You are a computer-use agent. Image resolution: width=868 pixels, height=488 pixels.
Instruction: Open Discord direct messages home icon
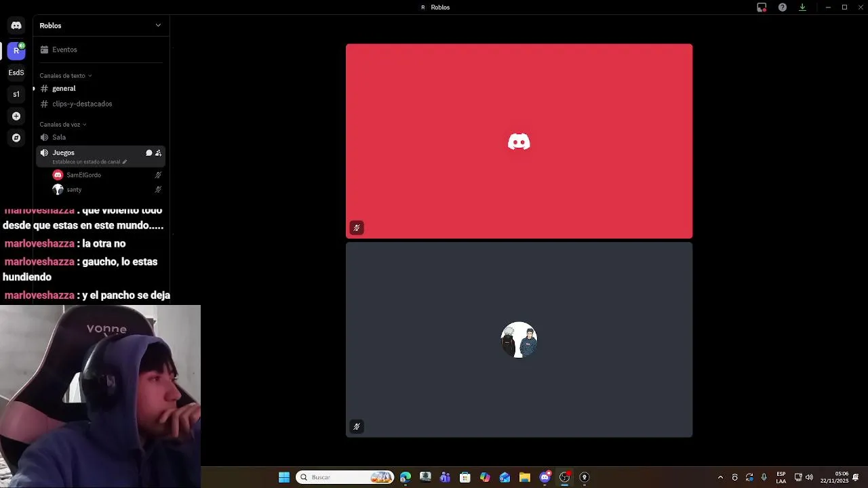click(16, 26)
